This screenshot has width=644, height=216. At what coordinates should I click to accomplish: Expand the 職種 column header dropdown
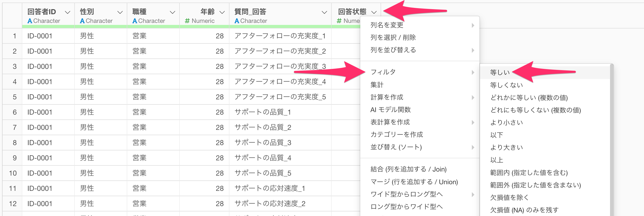tap(172, 12)
